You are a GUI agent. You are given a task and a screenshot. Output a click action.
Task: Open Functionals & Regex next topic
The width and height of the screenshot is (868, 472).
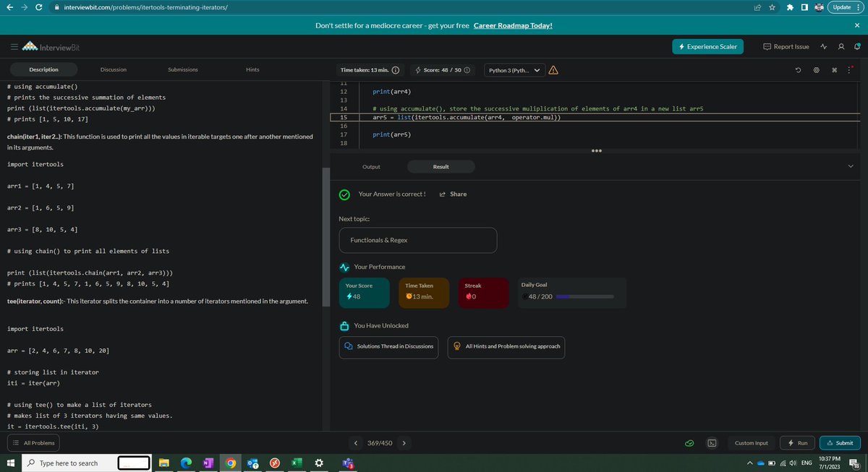coord(418,240)
